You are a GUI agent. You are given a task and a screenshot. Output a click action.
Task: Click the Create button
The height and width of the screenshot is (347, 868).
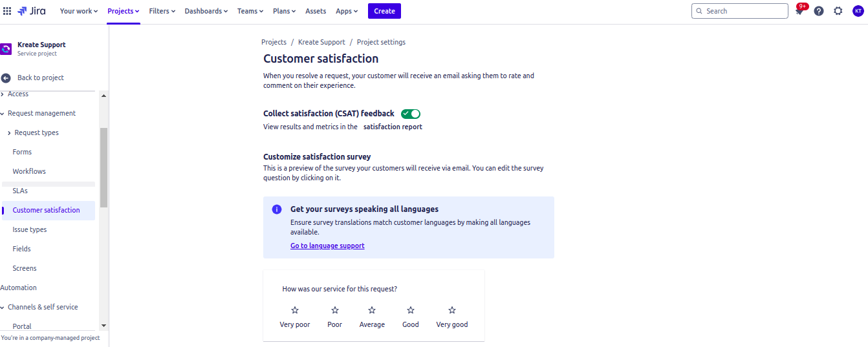tap(384, 11)
